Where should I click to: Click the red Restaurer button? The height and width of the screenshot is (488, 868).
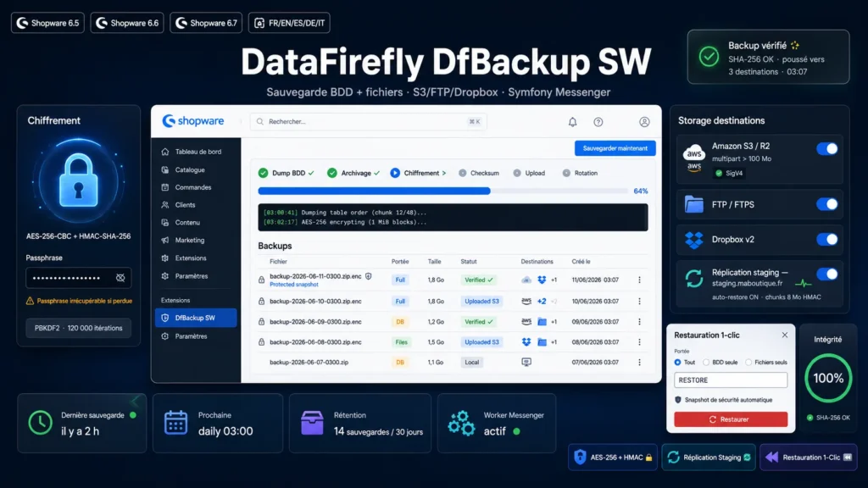click(731, 419)
